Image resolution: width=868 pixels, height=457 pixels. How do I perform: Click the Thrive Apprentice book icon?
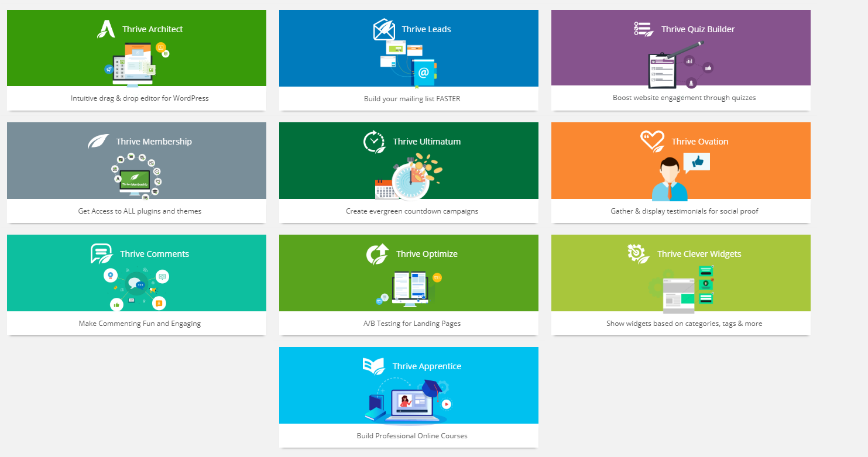(374, 366)
